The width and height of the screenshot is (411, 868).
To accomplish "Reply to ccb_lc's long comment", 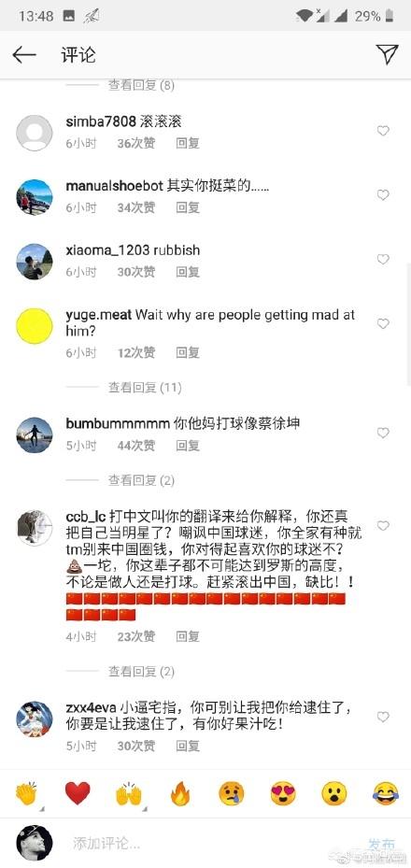I will [x=188, y=637].
